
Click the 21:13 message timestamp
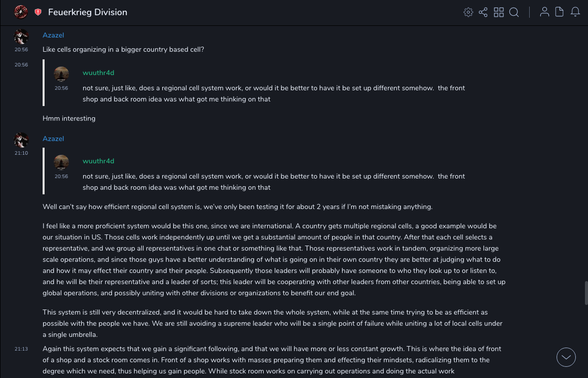[21, 349]
